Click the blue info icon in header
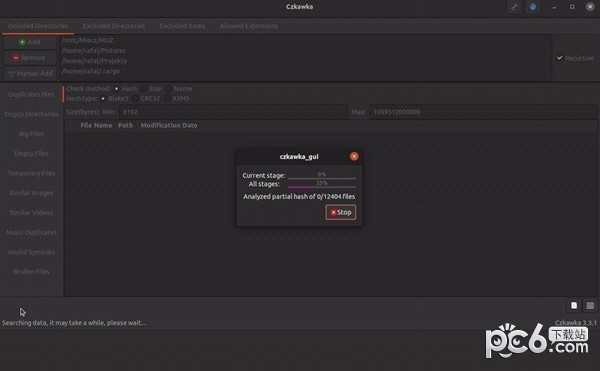Screen dimensions: 600x371 (x=533, y=7)
